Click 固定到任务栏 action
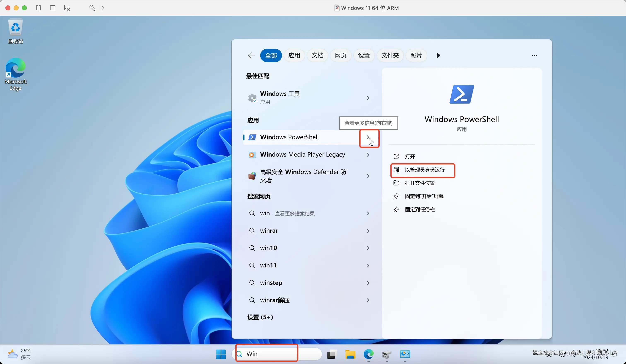 point(420,210)
